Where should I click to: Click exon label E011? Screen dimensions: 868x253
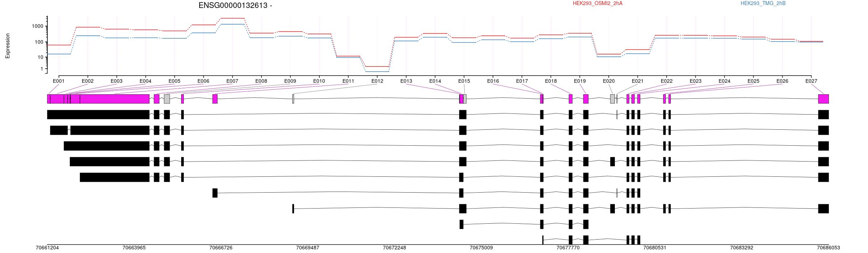348,81
